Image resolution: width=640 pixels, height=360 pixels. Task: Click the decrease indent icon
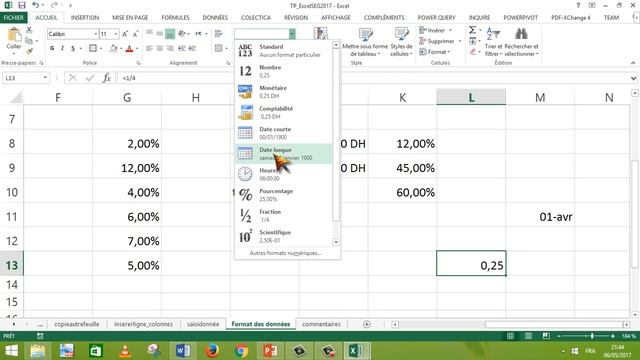coord(182,48)
